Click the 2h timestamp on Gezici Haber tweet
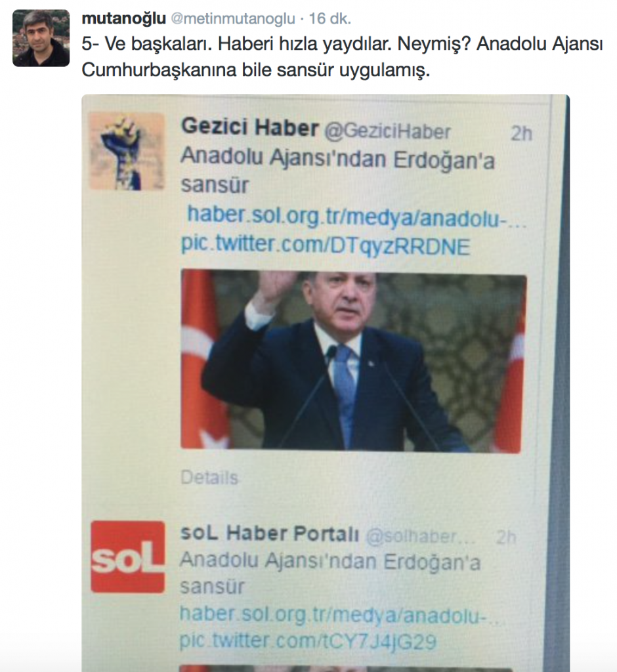The image size is (617, 672). coord(521,134)
